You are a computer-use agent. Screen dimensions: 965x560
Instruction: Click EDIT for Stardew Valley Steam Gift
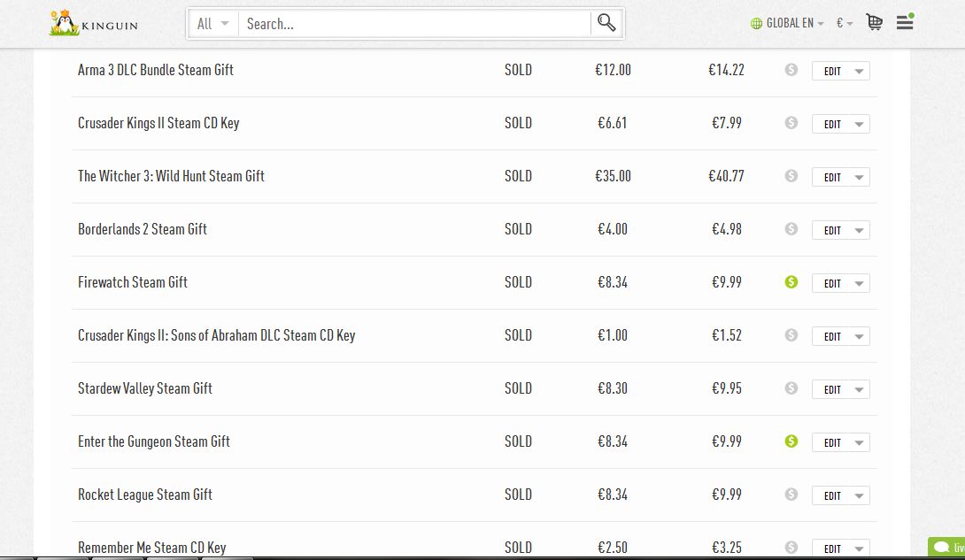coord(832,390)
